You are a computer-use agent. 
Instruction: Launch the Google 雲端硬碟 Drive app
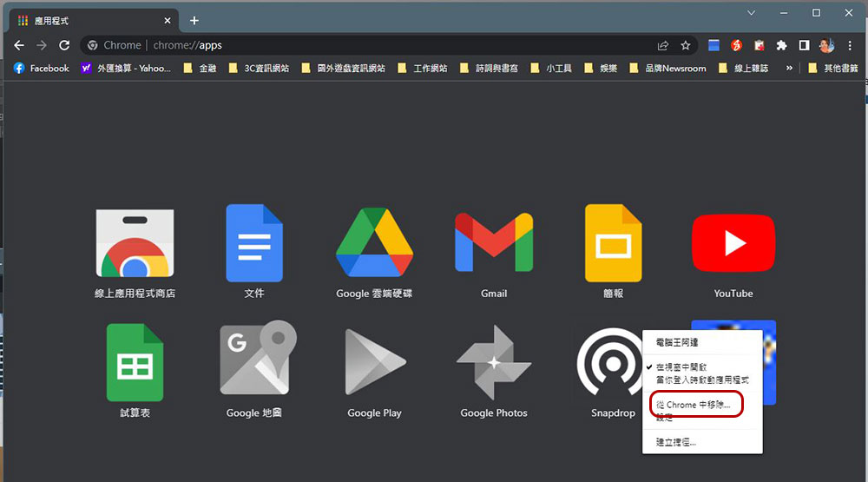tap(374, 244)
